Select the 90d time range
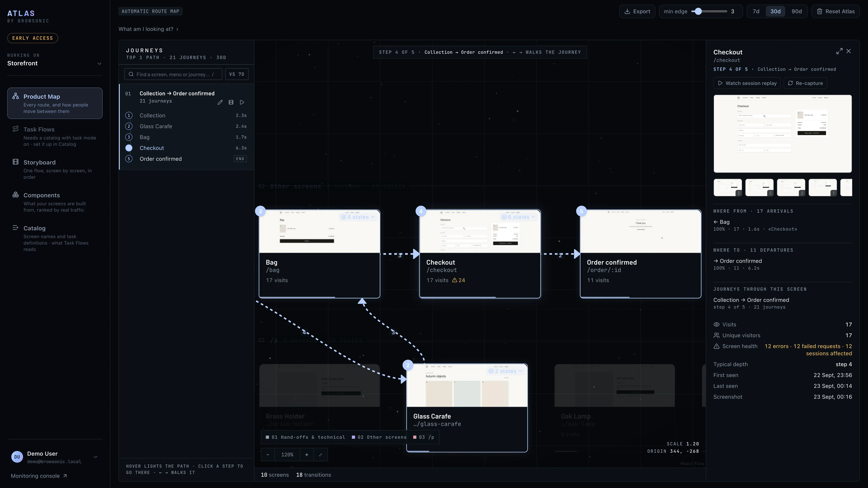 pos(797,12)
